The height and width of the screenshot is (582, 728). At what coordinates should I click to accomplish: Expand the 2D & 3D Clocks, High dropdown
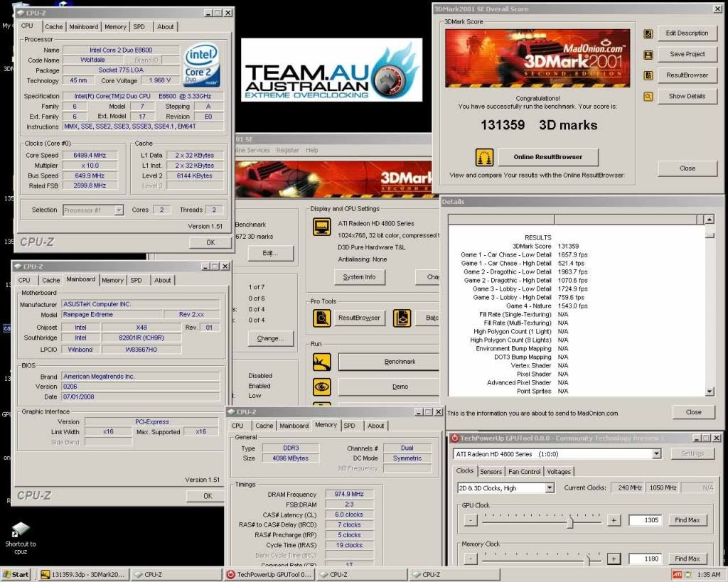click(x=549, y=488)
